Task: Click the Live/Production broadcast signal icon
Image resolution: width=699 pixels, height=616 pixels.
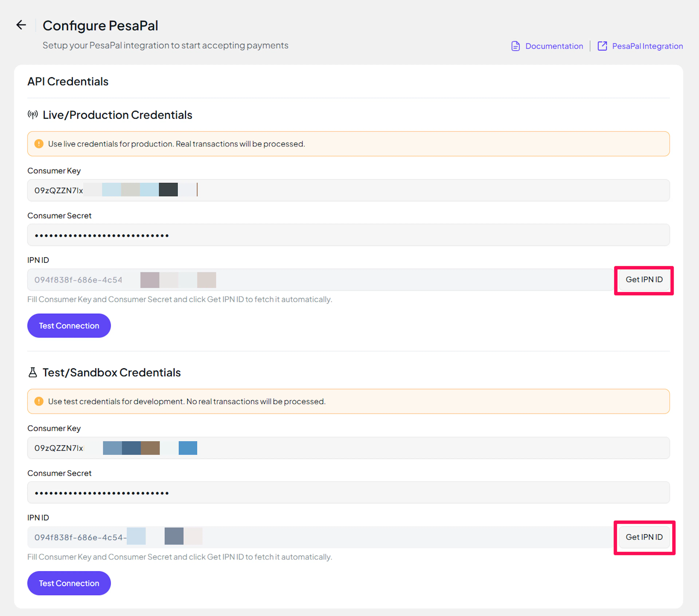Action: coord(33,115)
